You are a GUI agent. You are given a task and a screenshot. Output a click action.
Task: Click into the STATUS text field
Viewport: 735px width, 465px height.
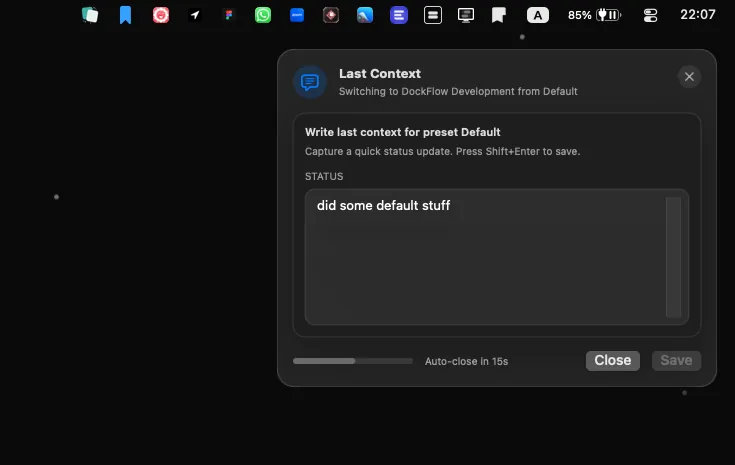tap(497, 257)
